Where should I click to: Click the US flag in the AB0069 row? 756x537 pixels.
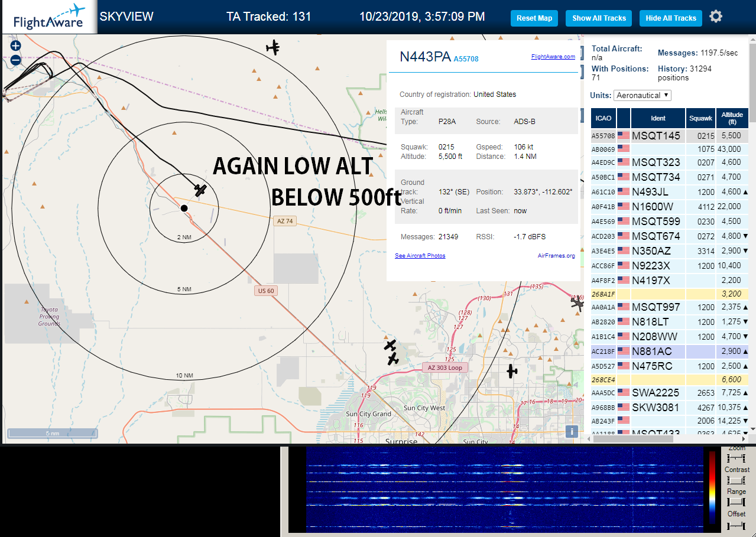(624, 149)
